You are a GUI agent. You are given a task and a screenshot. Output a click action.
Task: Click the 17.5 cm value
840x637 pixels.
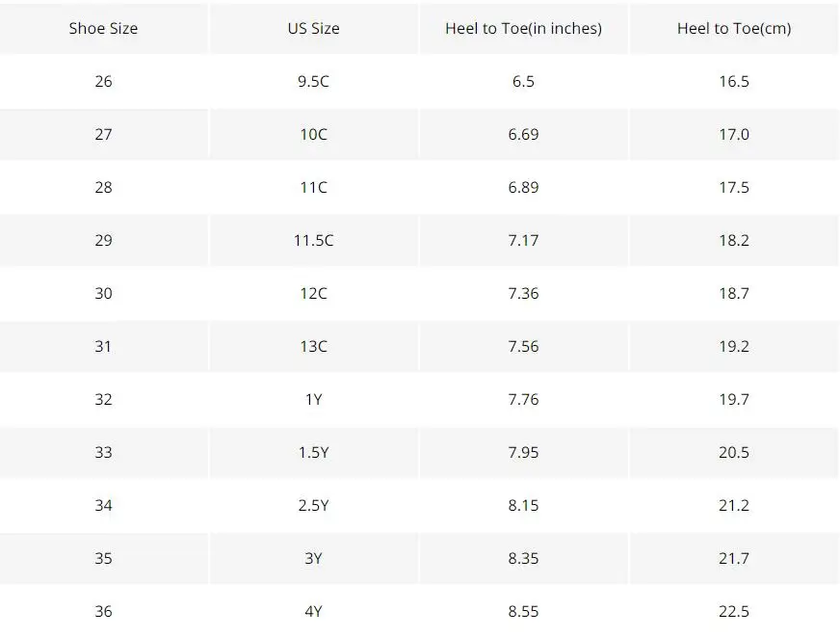point(734,188)
